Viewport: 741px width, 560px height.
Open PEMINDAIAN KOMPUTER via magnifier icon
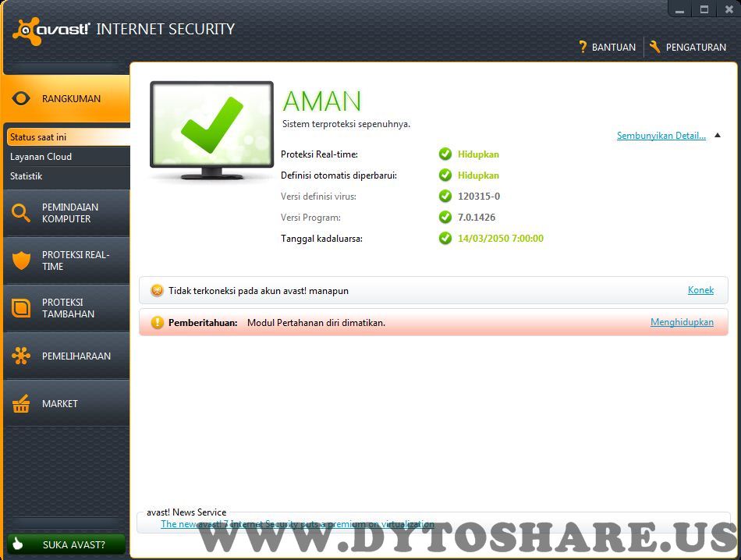[x=21, y=213]
